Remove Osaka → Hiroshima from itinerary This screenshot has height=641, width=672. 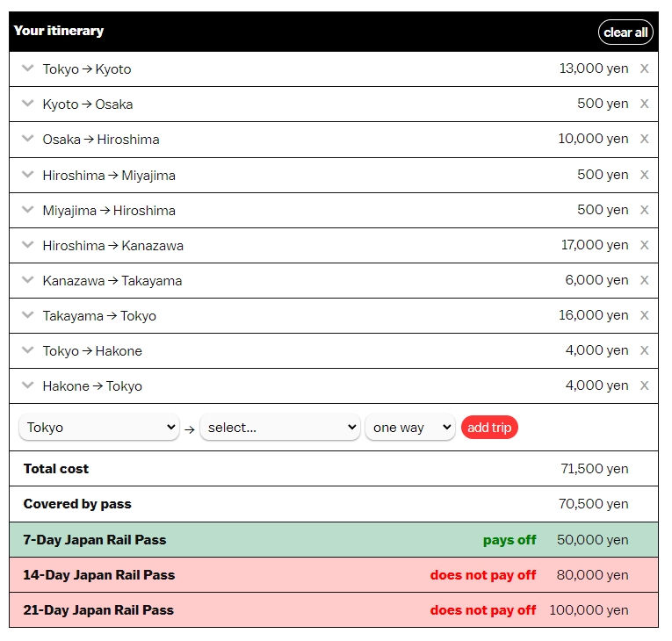click(x=644, y=139)
